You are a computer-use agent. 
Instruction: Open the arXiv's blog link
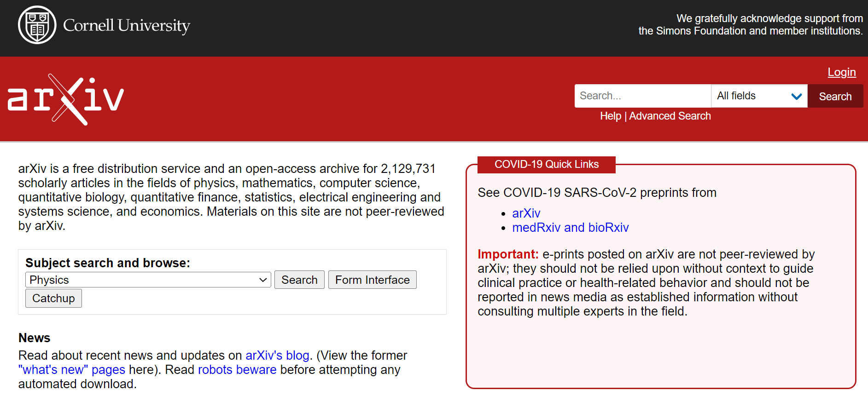click(x=277, y=356)
